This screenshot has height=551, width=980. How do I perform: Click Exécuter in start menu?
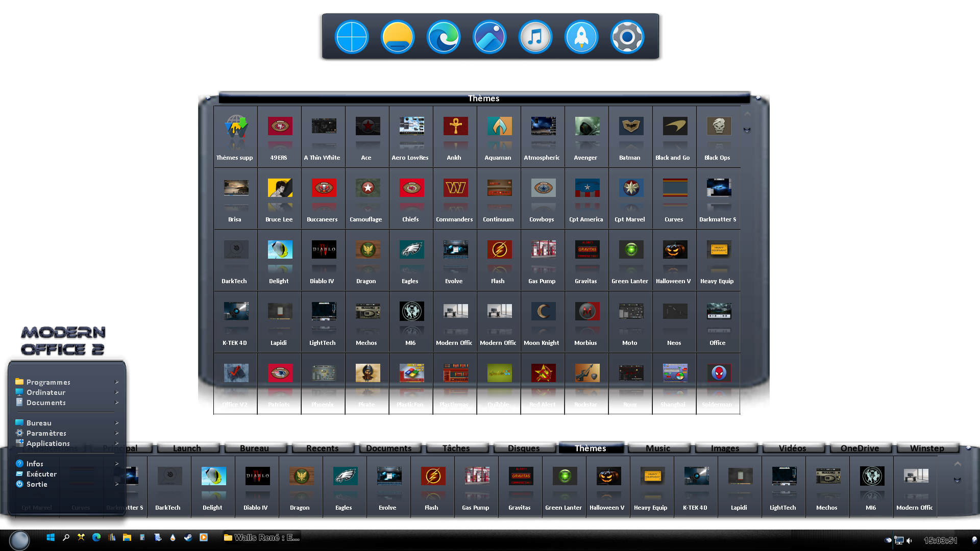tap(41, 474)
